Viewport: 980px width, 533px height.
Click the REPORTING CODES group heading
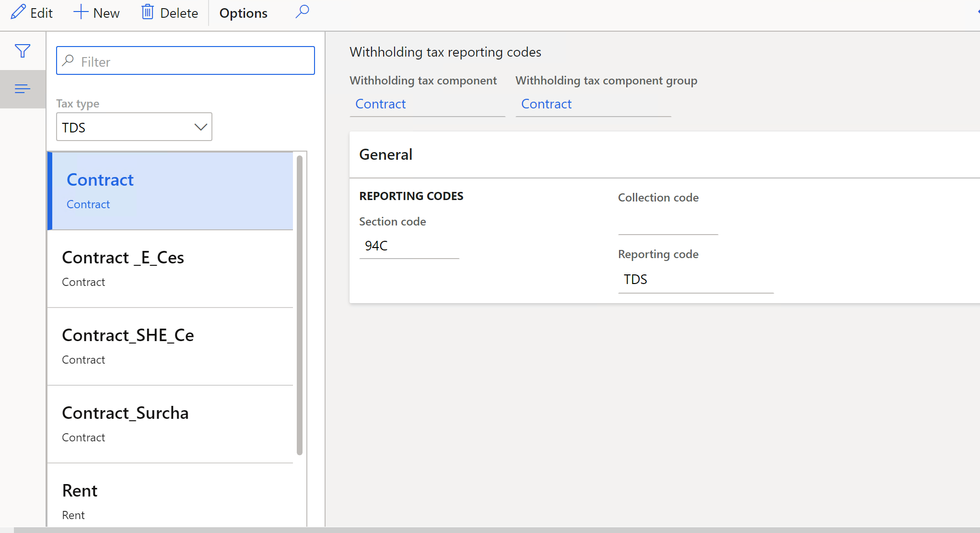tap(411, 196)
